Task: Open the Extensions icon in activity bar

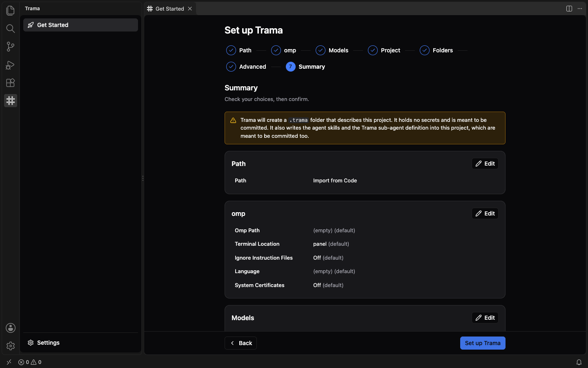Action: tap(11, 83)
